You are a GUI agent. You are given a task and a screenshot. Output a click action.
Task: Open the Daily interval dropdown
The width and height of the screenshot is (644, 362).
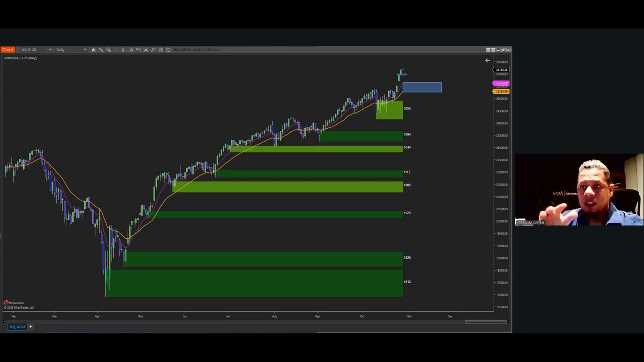(x=71, y=50)
